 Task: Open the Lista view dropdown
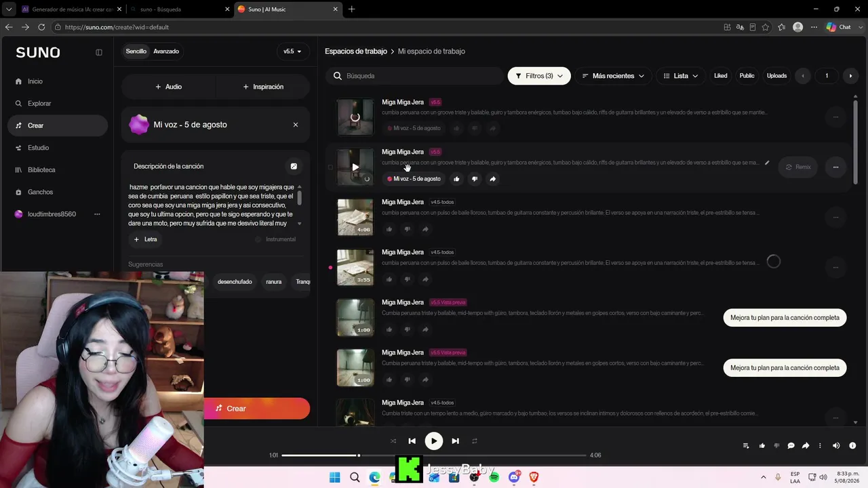[681, 76]
